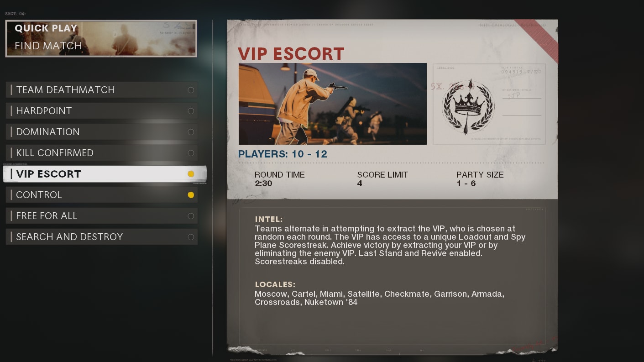Screen dimensions: 644x362
Task: Select the Control game mode
Action: (x=102, y=195)
